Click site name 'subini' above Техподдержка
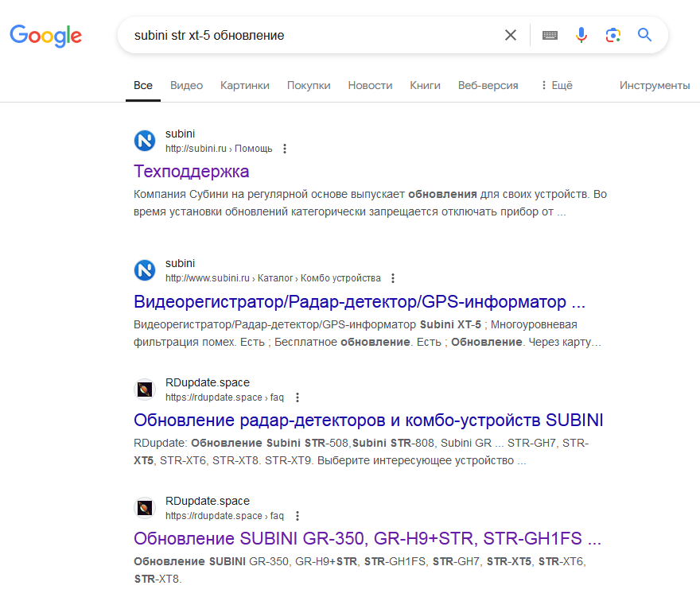This screenshot has width=700, height=597. (180, 134)
